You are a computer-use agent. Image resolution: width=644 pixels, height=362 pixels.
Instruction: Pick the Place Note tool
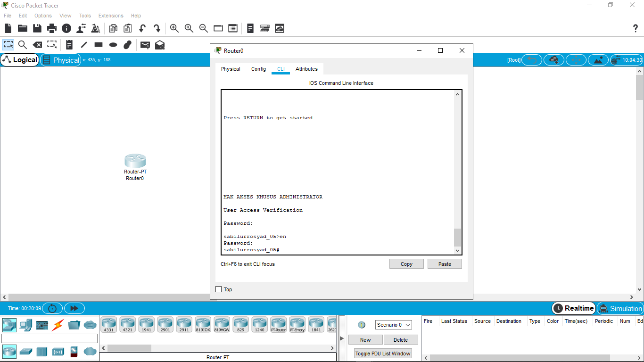tap(69, 45)
